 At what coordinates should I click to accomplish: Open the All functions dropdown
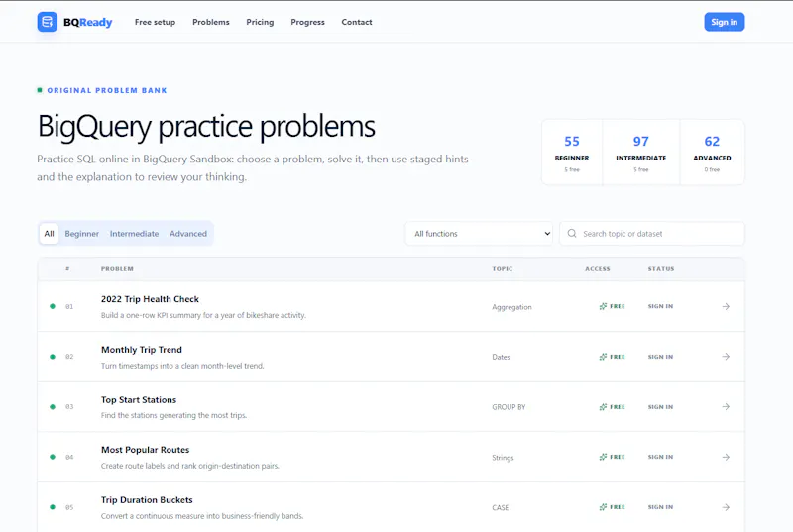click(x=479, y=234)
